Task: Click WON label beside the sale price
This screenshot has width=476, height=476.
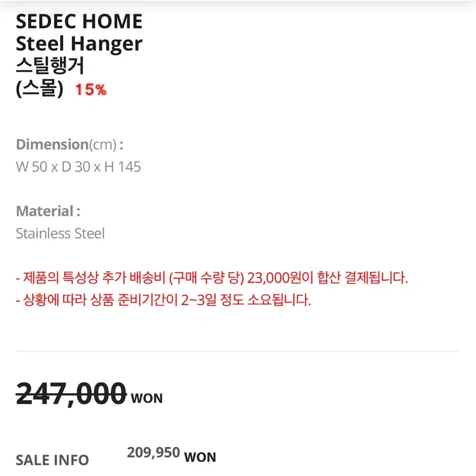Action: coord(200,457)
